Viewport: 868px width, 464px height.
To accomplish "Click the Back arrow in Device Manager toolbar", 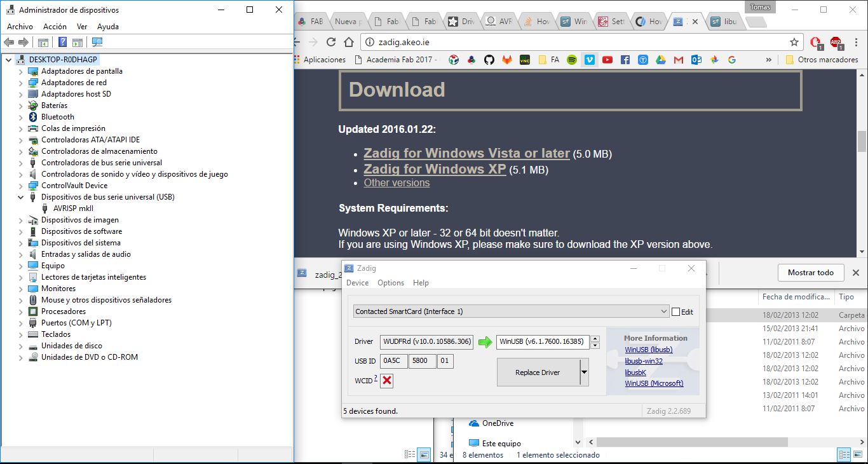I will point(9,42).
